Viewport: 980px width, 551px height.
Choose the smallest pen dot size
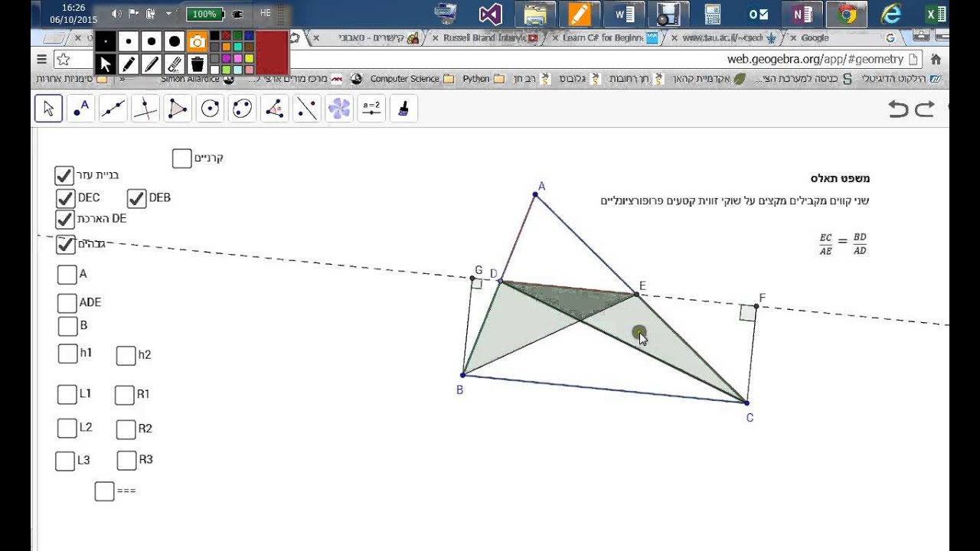106,42
